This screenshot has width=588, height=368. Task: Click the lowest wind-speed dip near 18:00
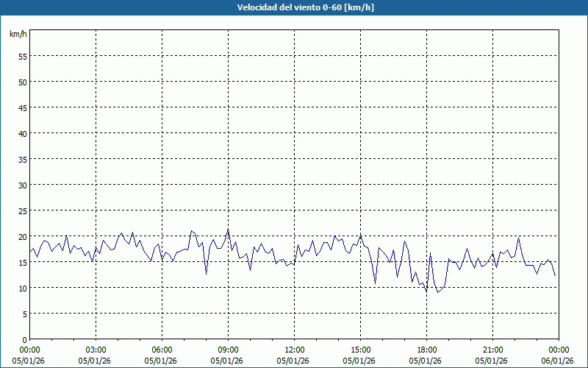tap(426, 291)
